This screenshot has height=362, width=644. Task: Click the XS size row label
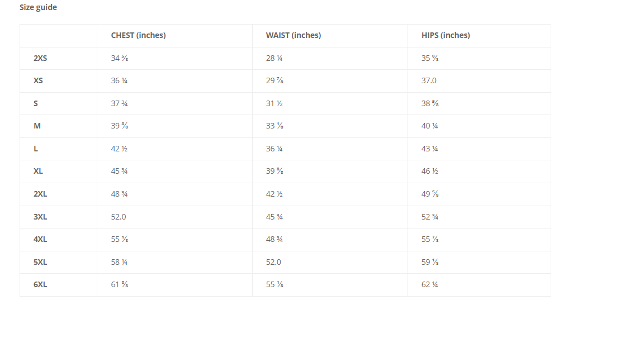pyautogui.click(x=38, y=80)
